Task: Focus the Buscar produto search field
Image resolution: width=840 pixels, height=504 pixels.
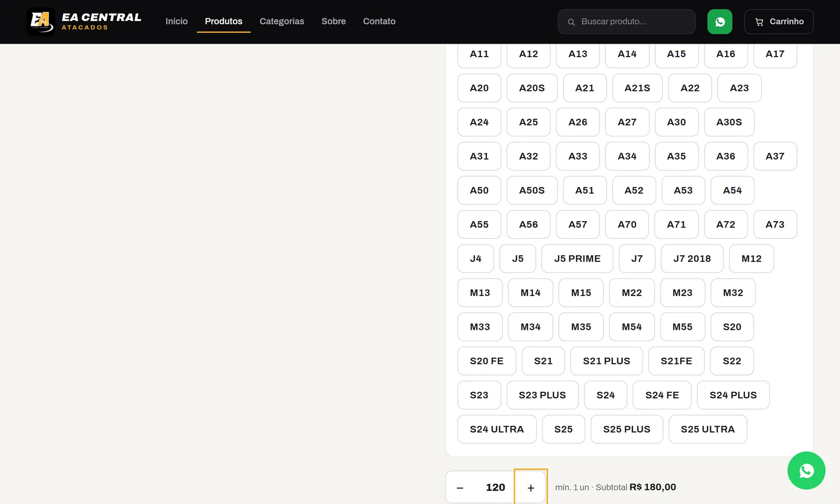Action: click(x=627, y=22)
